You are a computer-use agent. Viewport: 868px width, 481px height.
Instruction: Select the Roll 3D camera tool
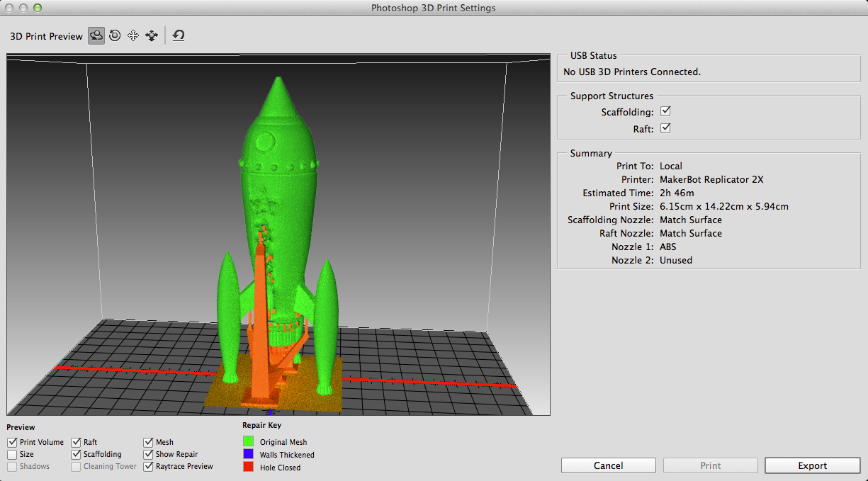pos(115,35)
